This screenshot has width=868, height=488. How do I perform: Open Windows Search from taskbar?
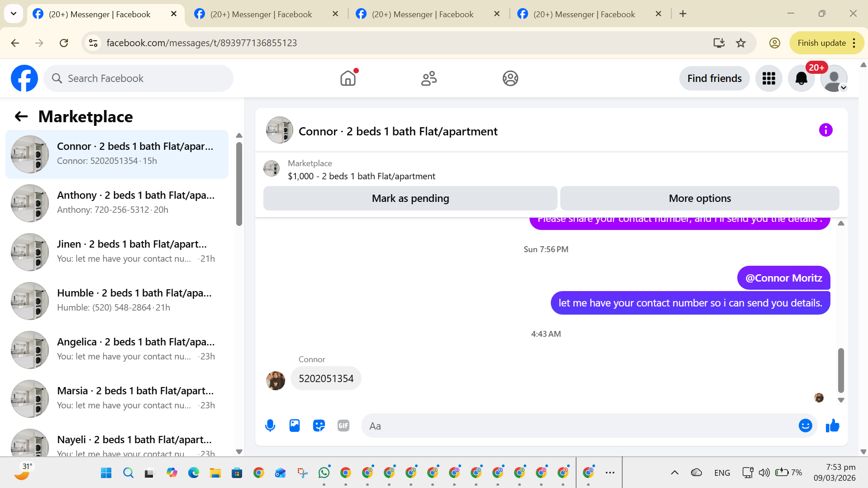click(129, 473)
